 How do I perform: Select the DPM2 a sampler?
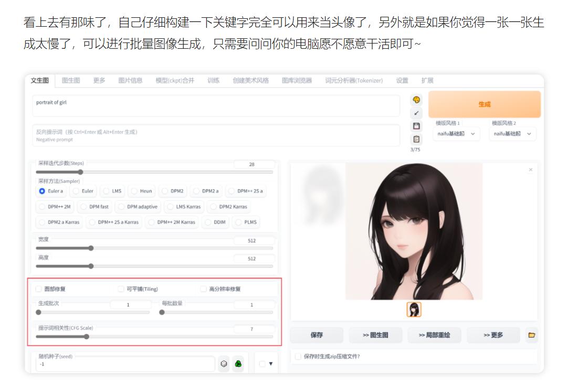pyautogui.click(x=206, y=191)
